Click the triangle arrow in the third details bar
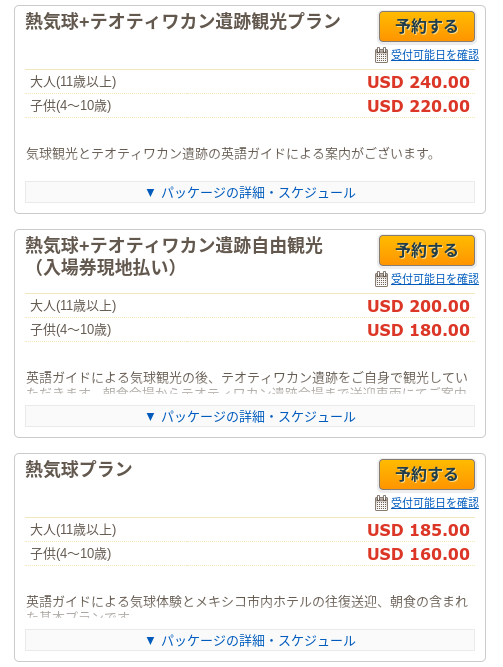The height and width of the screenshot is (667, 503). (150, 641)
